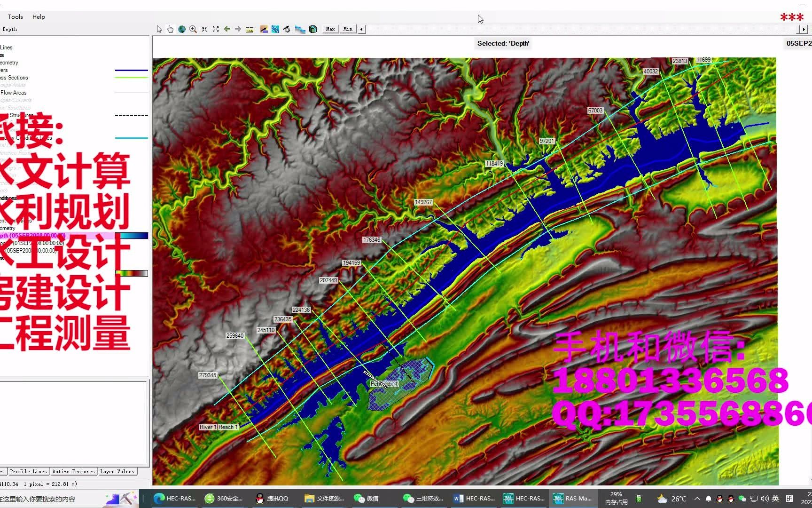Click the zoom-out collapse arrows icon
Viewport: 812px width, 508px height.
pos(204,29)
